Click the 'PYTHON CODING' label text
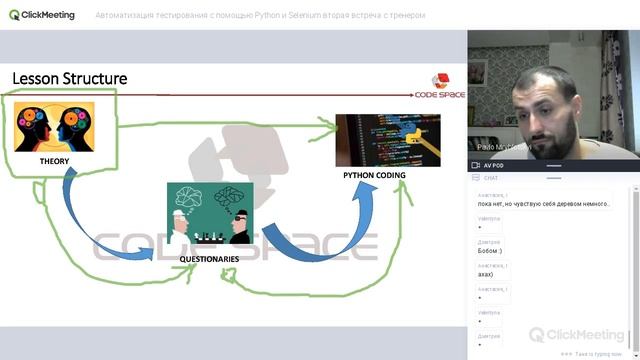Viewport: 640px width, 360px height. pos(374,175)
